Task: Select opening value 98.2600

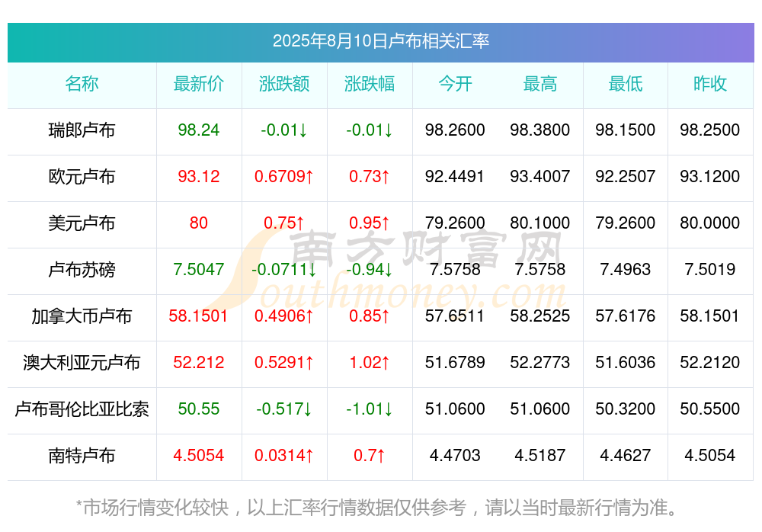Action: pyautogui.click(x=455, y=130)
